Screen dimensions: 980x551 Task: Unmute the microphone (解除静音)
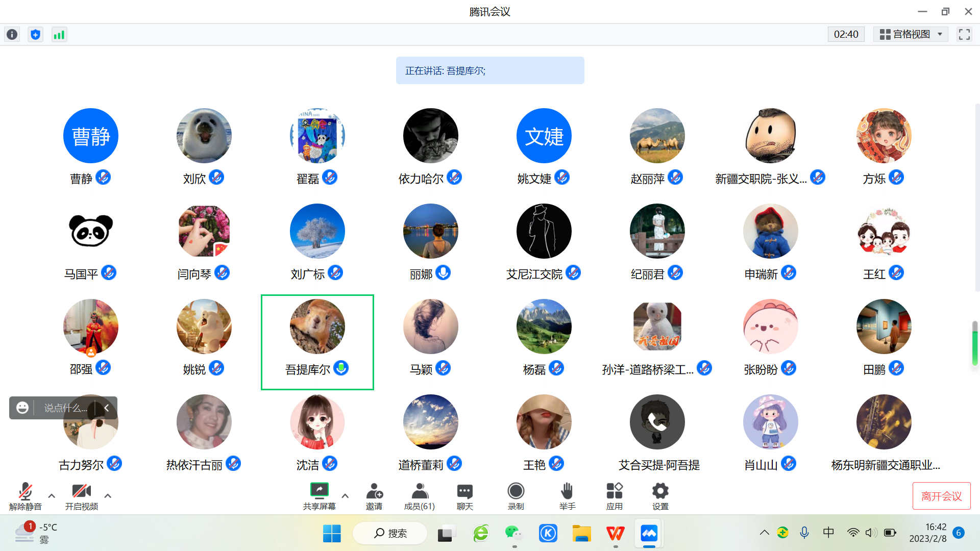25,492
